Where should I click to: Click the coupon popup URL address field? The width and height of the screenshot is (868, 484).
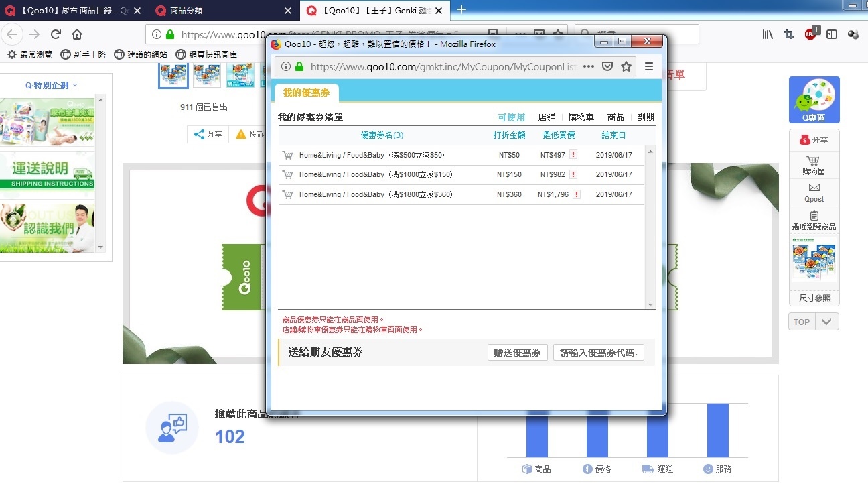[443, 66]
